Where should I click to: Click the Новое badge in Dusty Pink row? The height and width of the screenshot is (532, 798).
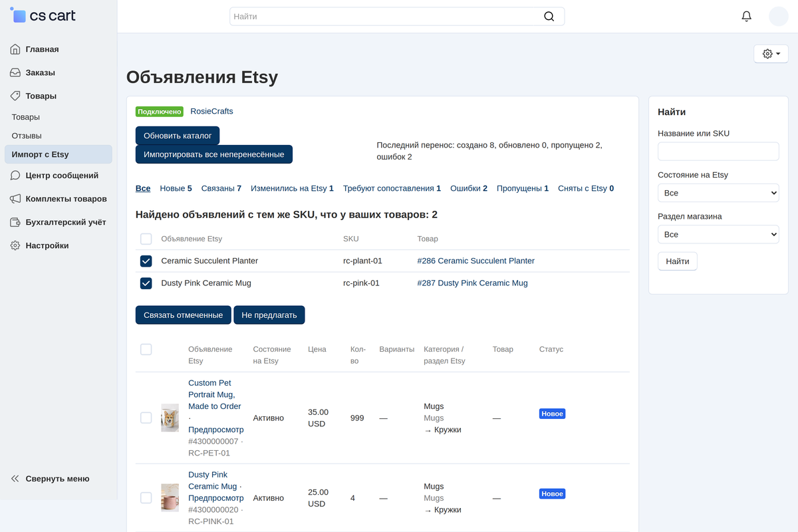tap(553, 494)
